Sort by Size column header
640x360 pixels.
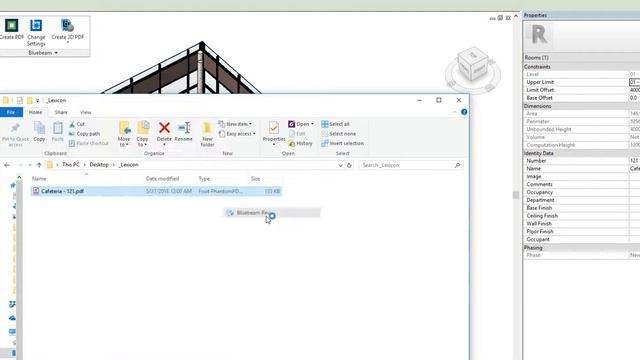tap(256, 179)
